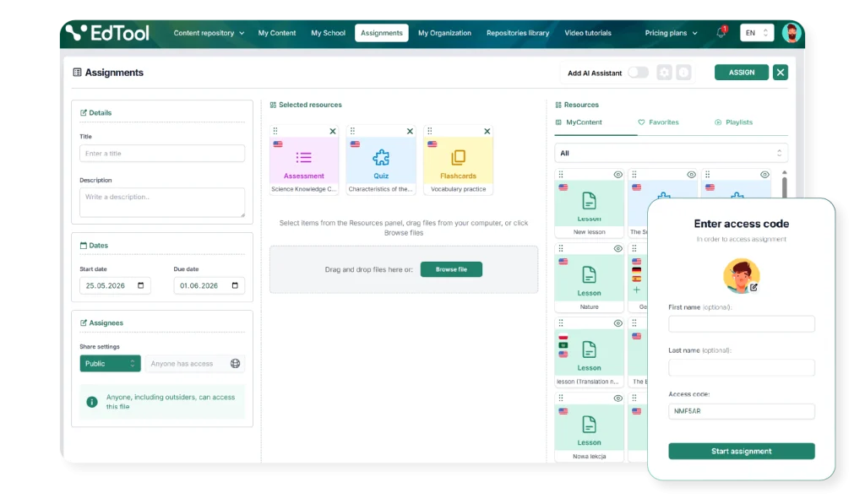Go to My School in navigation
Viewport: 865px width, 504px height.
click(328, 33)
